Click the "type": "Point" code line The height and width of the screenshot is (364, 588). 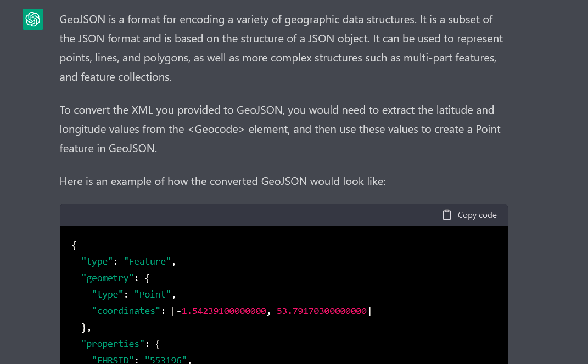click(x=134, y=294)
